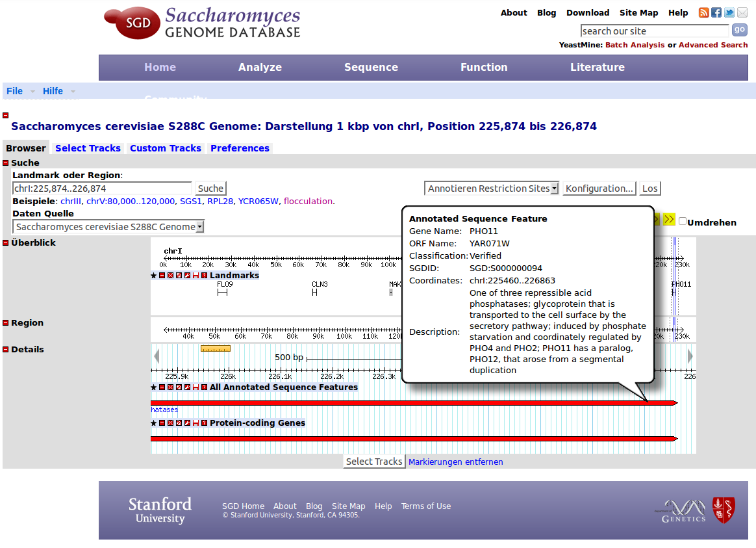Open the Analyze navigation menu
The width and height of the screenshot is (756, 548).
[260, 67]
